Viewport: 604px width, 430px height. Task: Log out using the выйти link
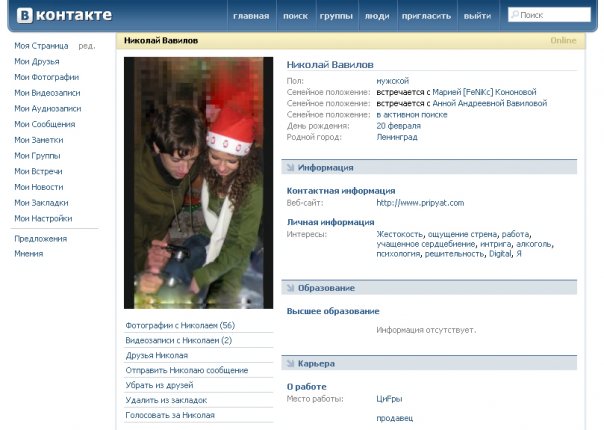[x=477, y=16]
